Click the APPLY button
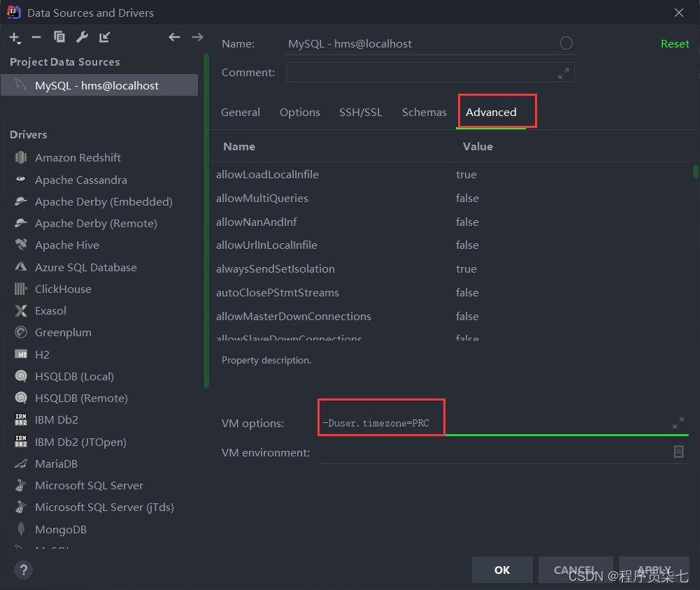Screen dimensions: 700x590 654,570
